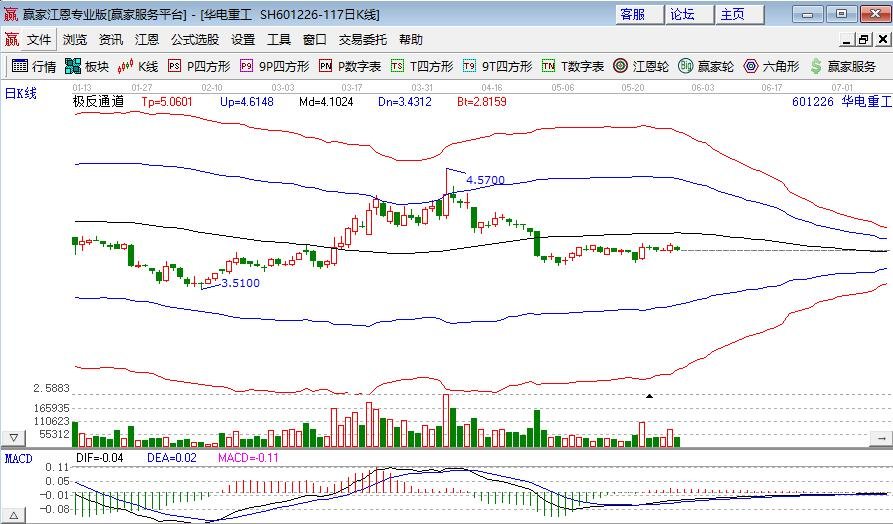This screenshot has height=524, width=893.
Task: Switch to K线 candlestick chart
Action: tap(138, 67)
